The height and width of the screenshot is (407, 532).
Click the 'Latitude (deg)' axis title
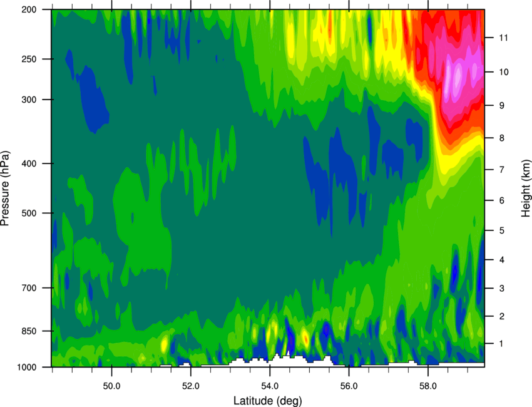pos(267,401)
